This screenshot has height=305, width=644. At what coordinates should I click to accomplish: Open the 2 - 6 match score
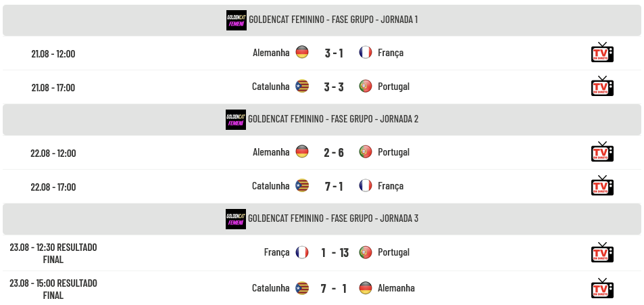(334, 153)
